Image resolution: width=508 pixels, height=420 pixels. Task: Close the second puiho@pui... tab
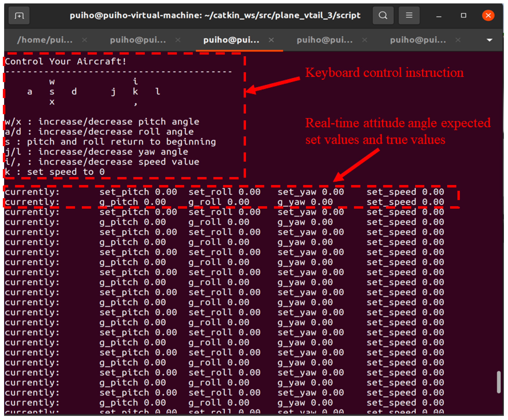click(x=178, y=40)
